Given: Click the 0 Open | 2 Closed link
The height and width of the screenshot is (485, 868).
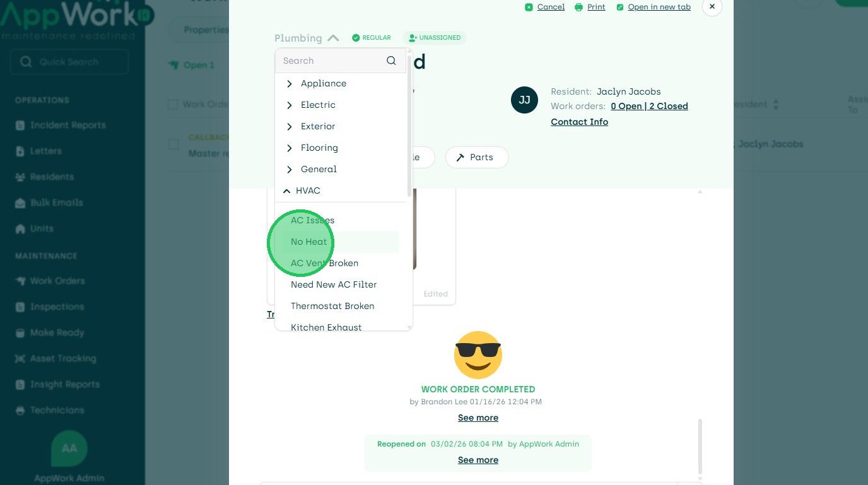Looking at the screenshot, I should (x=649, y=107).
